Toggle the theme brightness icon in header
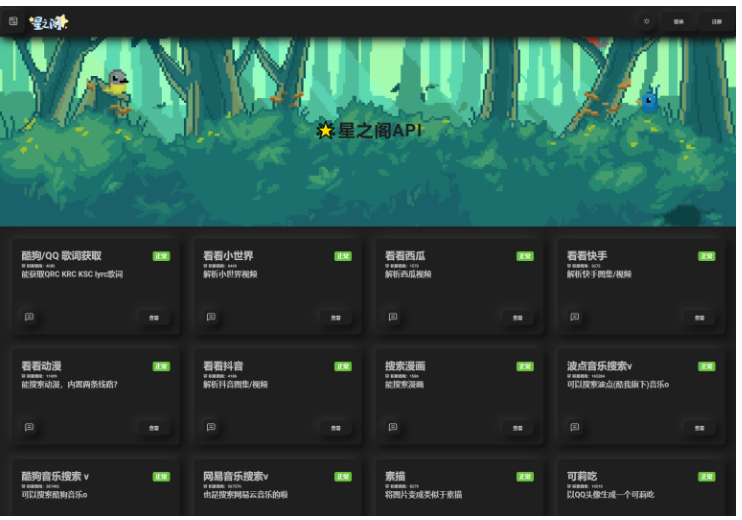This screenshot has height=520, width=742. (x=646, y=21)
